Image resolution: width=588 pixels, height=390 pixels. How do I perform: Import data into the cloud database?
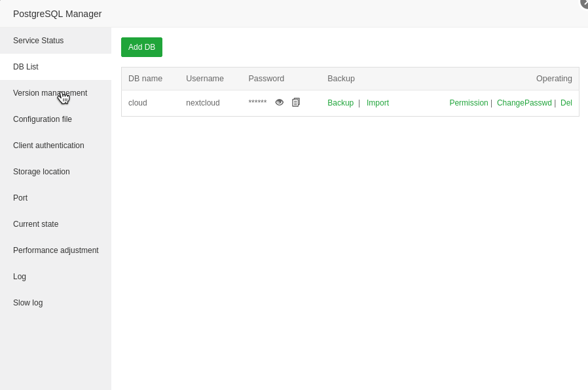click(378, 103)
